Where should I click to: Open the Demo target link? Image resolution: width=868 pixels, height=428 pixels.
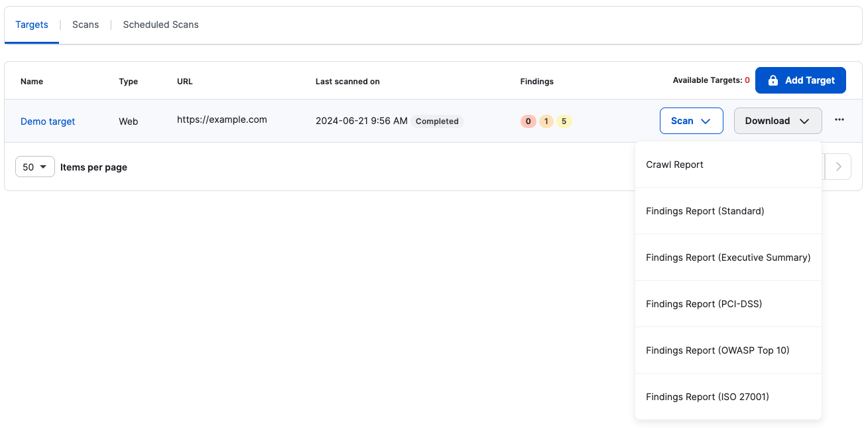tap(48, 121)
